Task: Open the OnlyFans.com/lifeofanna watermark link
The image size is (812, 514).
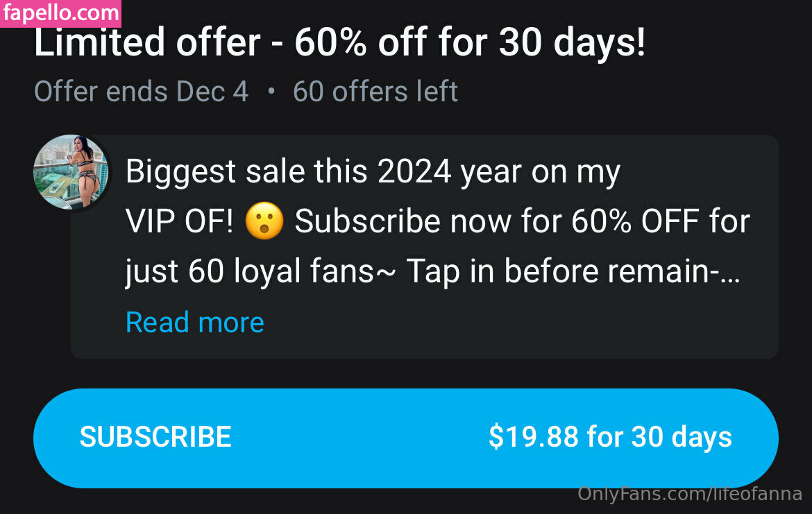Action: coord(690,495)
